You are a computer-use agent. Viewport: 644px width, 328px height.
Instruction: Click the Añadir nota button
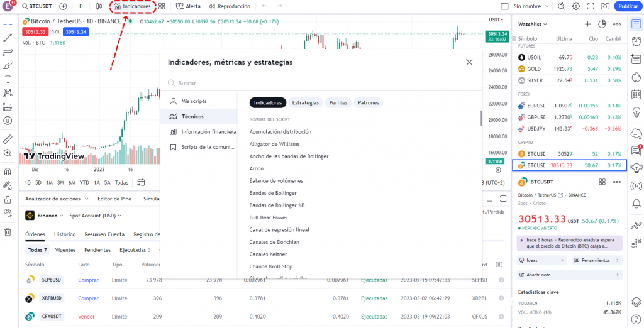[x=569, y=275]
